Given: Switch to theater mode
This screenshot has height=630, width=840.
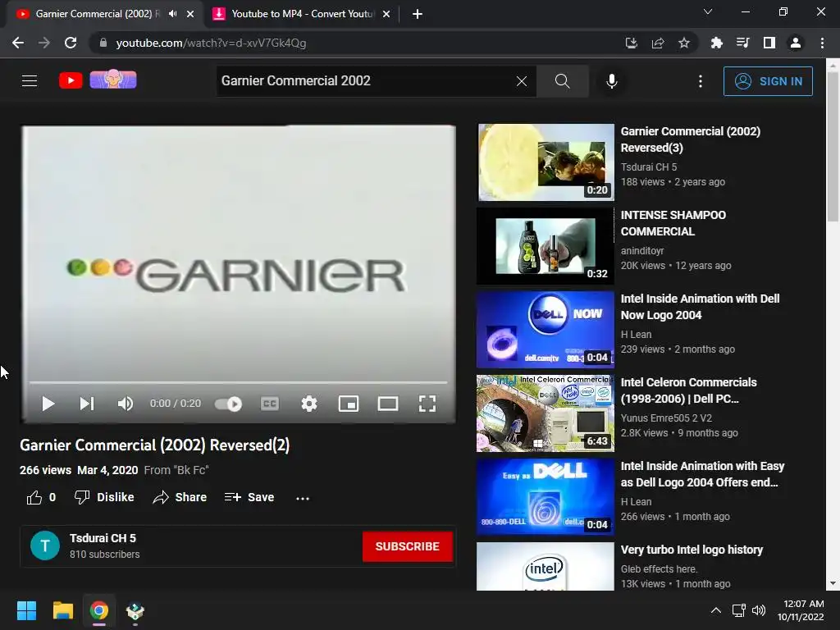Looking at the screenshot, I should [388, 404].
